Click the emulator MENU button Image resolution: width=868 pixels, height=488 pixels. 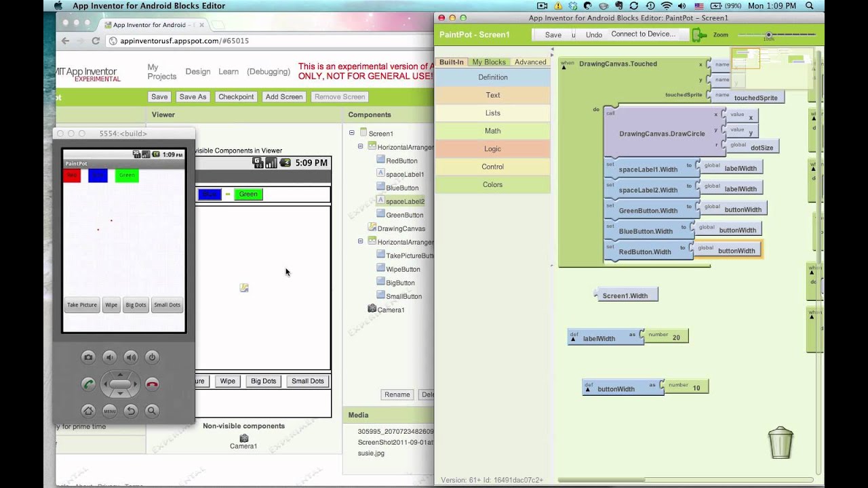click(x=109, y=410)
